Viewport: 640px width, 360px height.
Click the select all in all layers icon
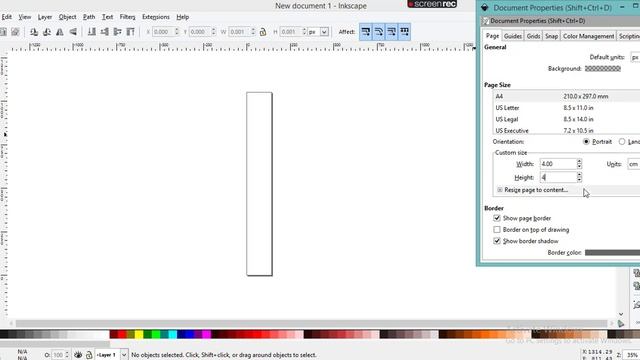[16, 32]
